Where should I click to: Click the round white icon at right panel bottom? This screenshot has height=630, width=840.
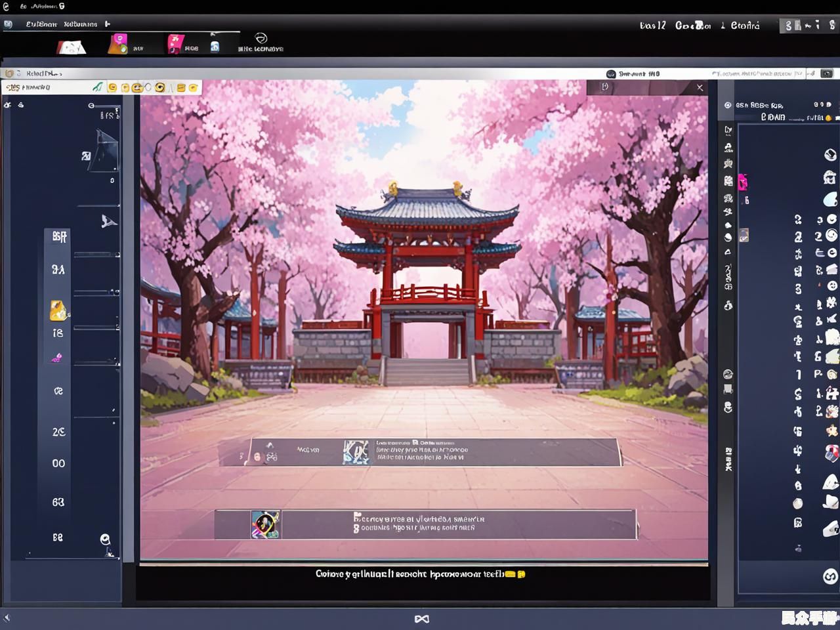tap(830, 576)
